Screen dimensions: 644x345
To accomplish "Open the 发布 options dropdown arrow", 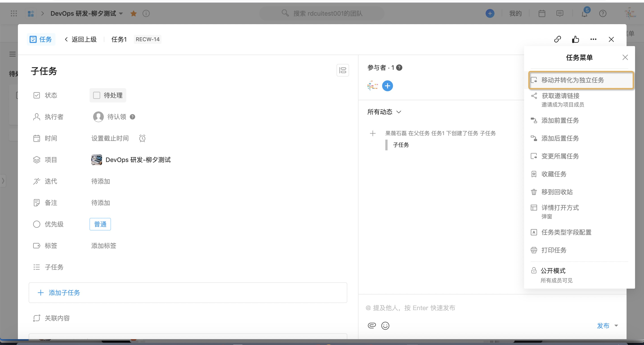I will [x=616, y=326].
